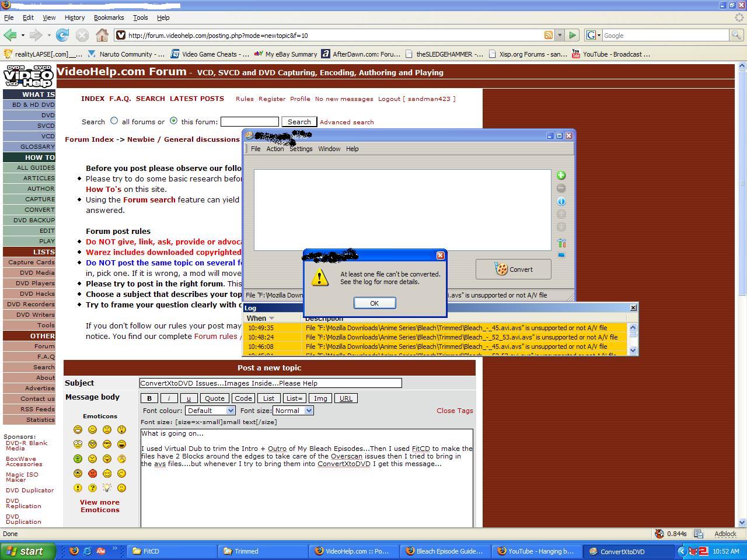Click the URL formatting button
Image resolution: width=747 pixels, height=560 pixels.
pyautogui.click(x=345, y=398)
